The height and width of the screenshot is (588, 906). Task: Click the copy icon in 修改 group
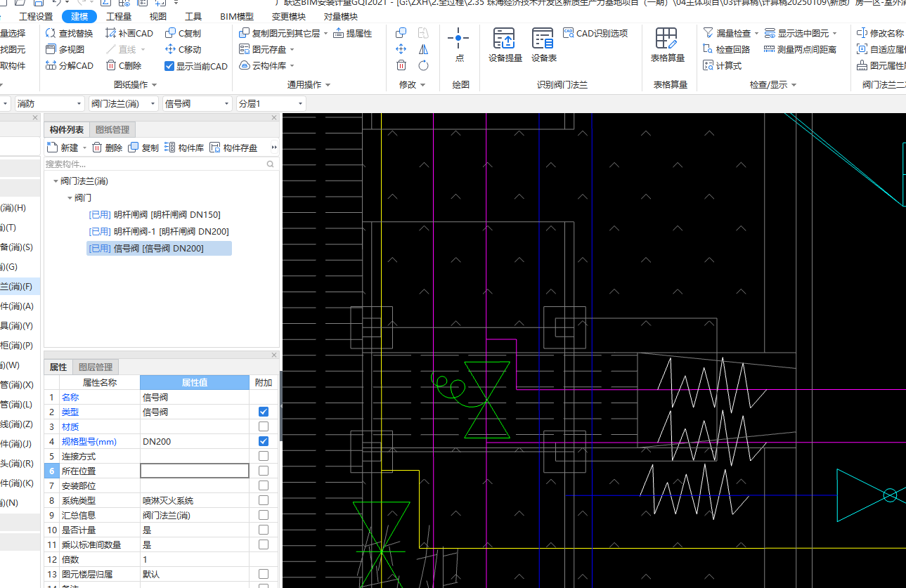pyautogui.click(x=401, y=32)
